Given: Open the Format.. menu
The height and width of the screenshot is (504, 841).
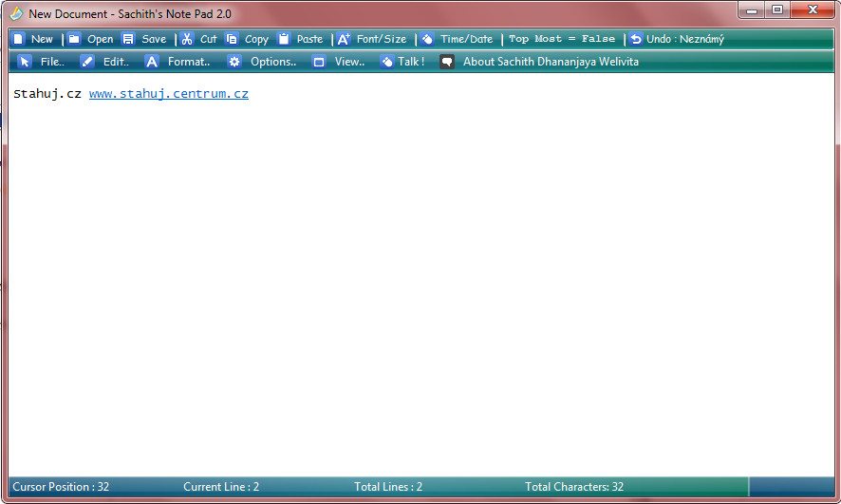Looking at the screenshot, I should [188, 62].
